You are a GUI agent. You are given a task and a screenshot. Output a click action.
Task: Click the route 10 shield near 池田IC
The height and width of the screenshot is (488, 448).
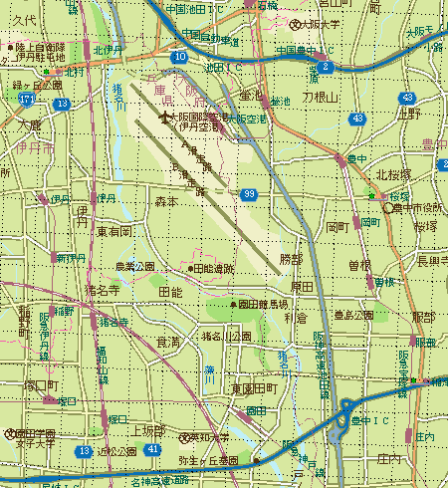tap(179, 57)
